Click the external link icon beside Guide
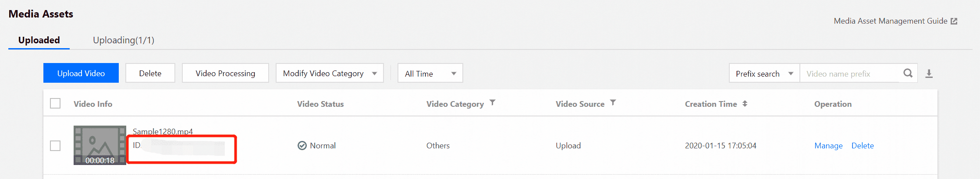The width and height of the screenshot is (980, 179). (954, 21)
